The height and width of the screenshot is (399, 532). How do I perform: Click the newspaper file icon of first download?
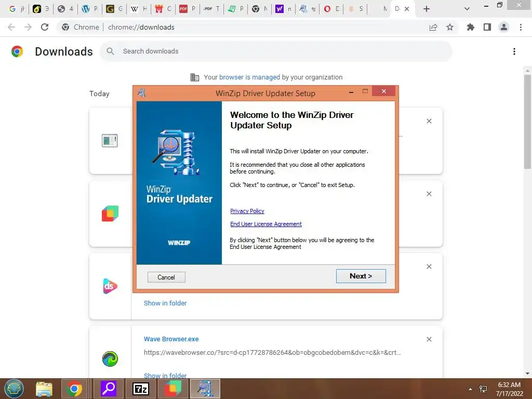[110, 140]
